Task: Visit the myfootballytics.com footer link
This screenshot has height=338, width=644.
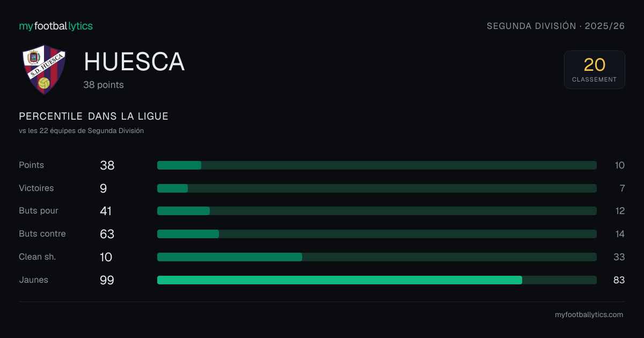Action: 589,315
